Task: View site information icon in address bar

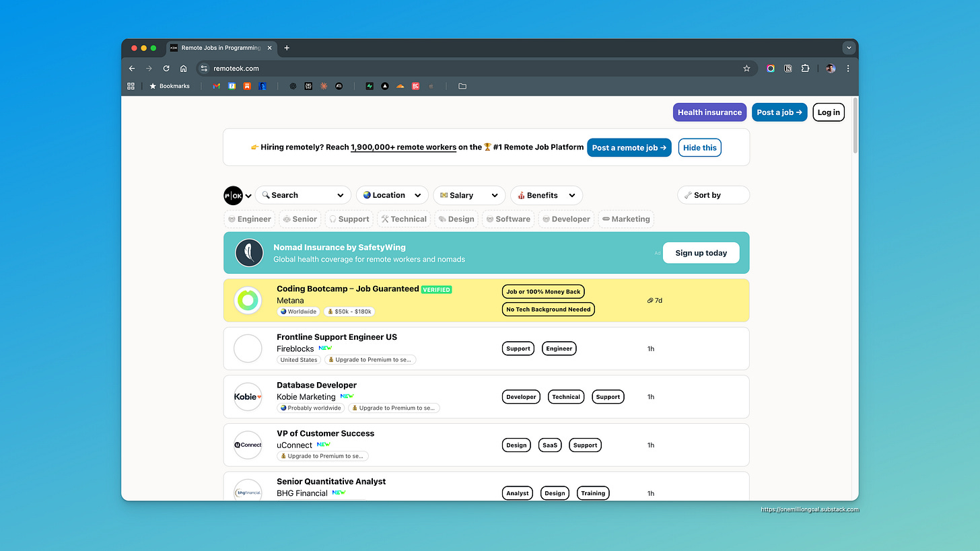Action: click(x=204, y=69)
